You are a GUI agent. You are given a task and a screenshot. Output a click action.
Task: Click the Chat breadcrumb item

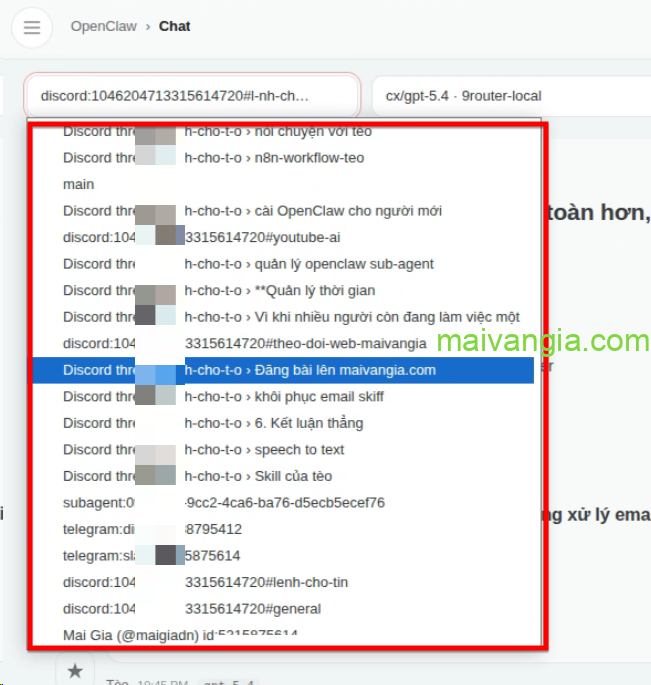click(174, 26)
